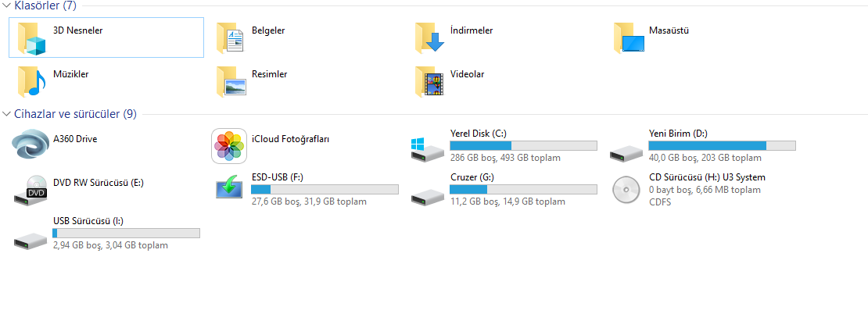
Task: Click the Videolar folder icon
Action: (x=429, y=82)
